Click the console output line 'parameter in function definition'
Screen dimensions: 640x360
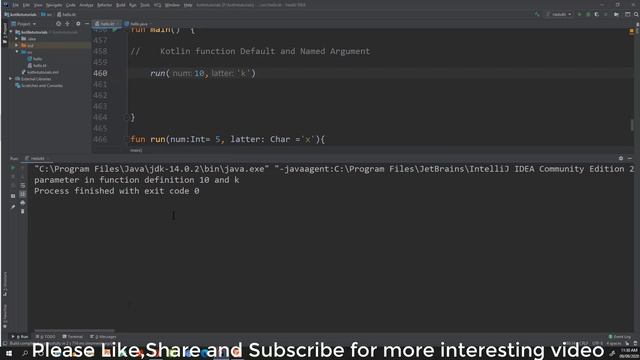(x=137, y=180)
